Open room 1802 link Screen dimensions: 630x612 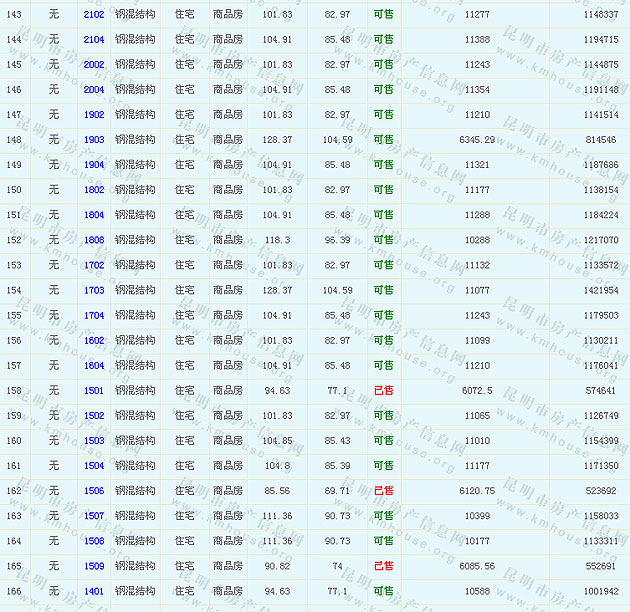click(x=93, y=190)
